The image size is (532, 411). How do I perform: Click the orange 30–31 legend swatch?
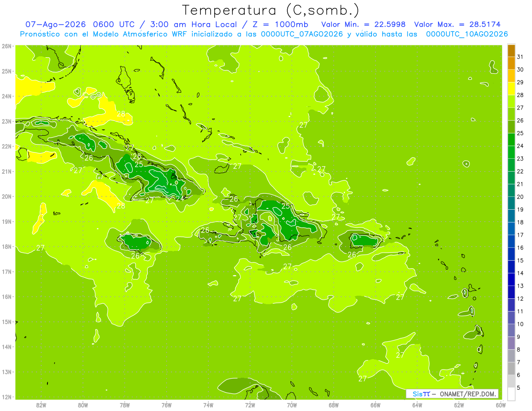[511, 63]
